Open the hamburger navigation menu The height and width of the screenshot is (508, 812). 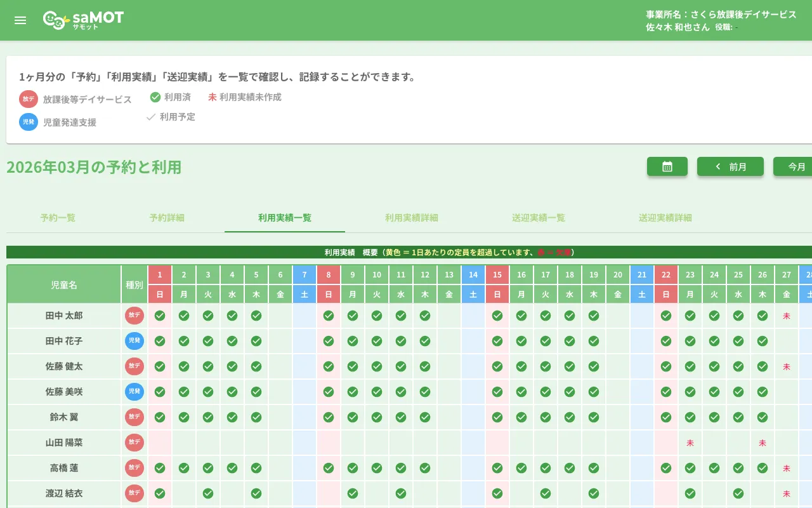coord(20,20)
